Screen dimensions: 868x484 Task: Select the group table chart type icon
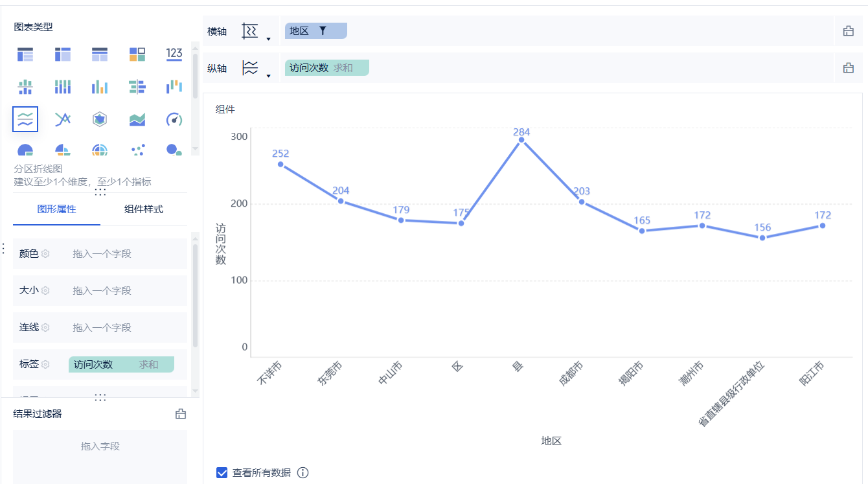pyautogui.click(x=25, y=54)
